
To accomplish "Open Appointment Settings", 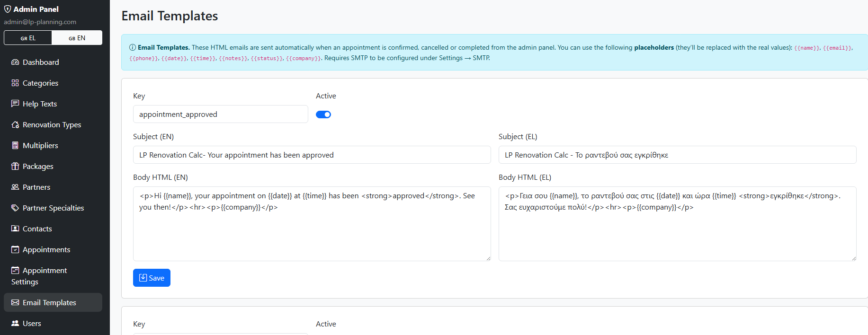I will pos(53,276).
